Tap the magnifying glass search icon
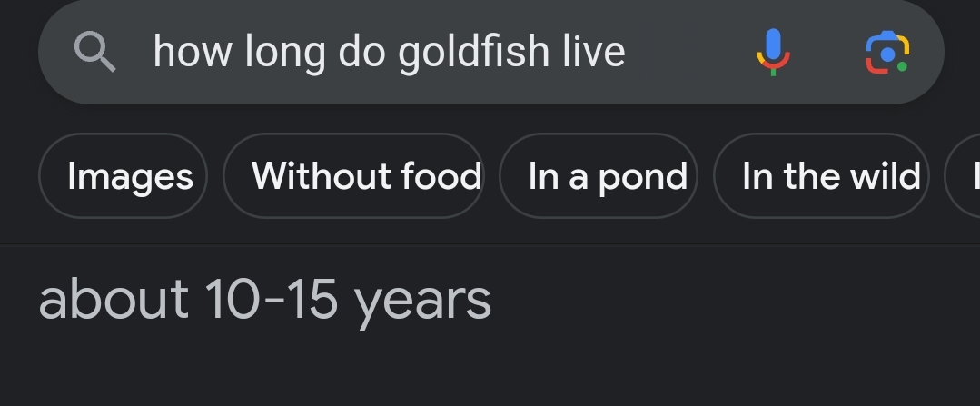Viewport: 980px width, 406px height. click(94, 52)
